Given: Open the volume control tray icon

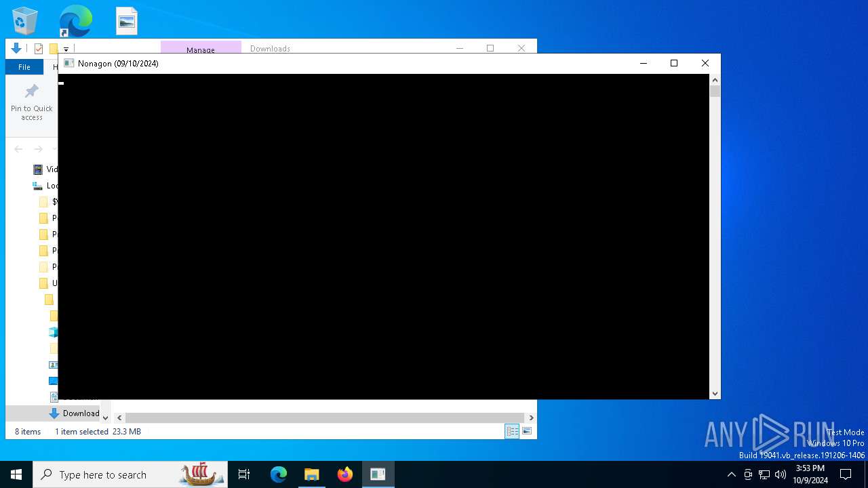Looking at the screenshot, I should tap(781, 474).
